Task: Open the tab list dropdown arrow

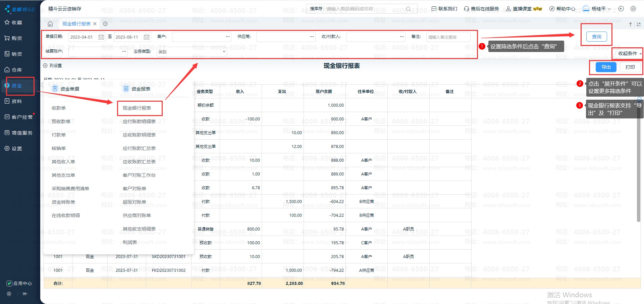Action: click(x=105, y=24)
